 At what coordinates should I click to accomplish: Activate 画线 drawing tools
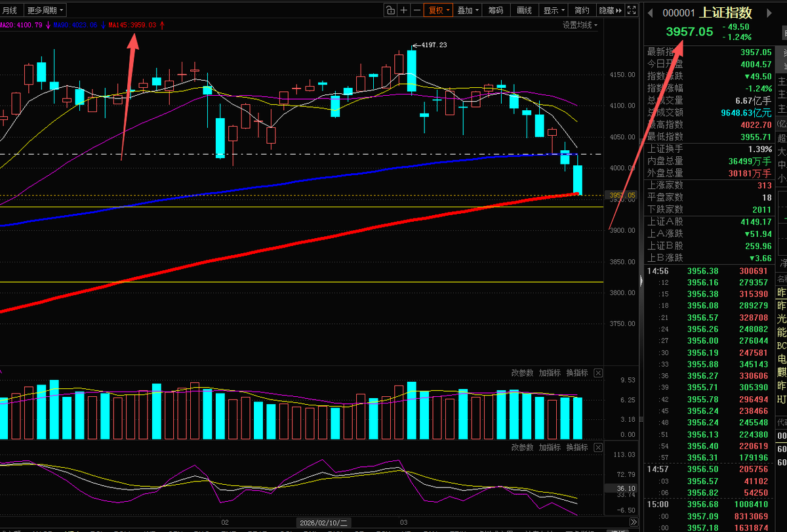524,10
